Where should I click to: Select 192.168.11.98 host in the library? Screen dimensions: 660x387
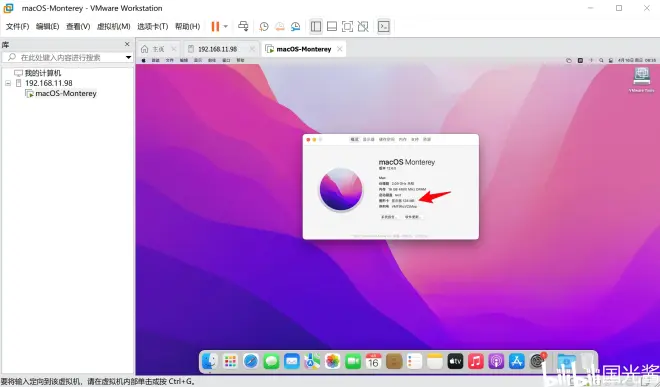pyautogui.click(x=48, y=83)
